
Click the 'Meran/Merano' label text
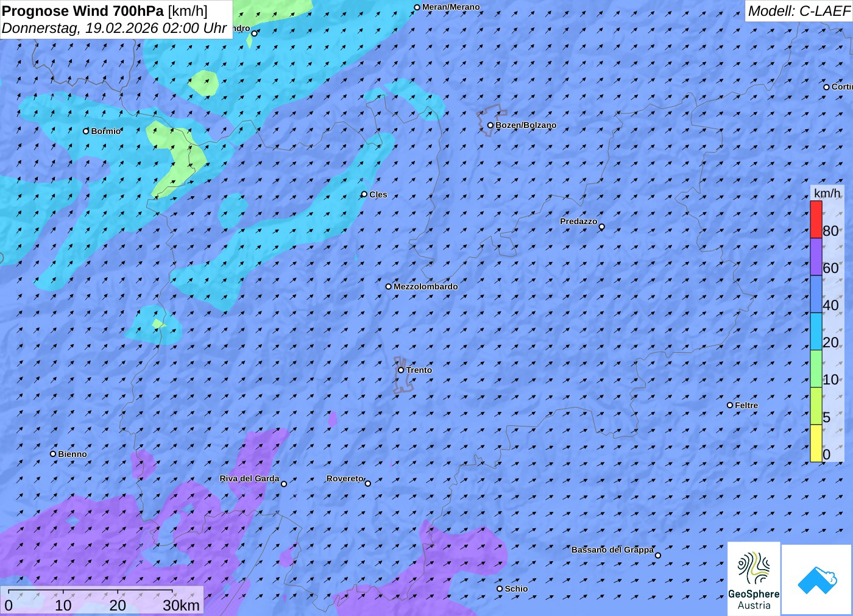(451, 7)
